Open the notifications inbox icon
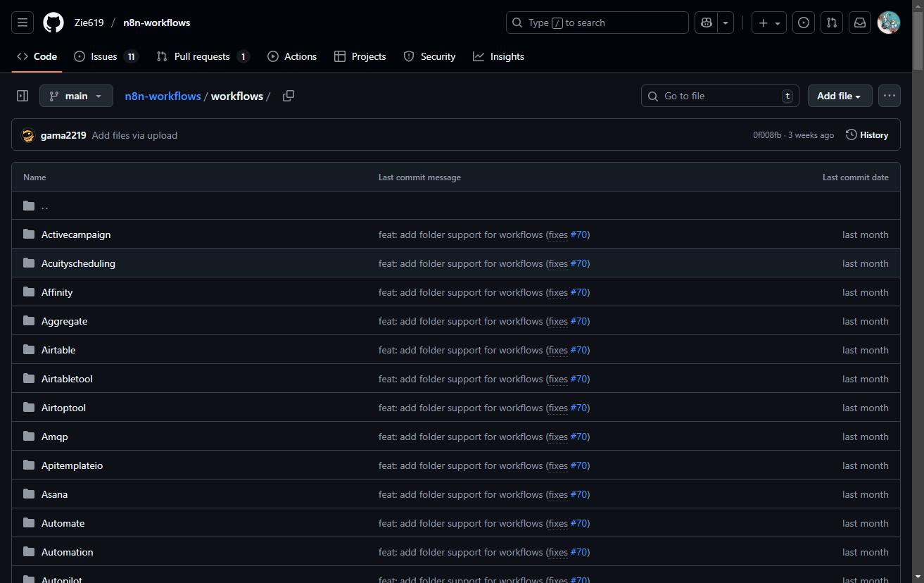Viewport: 924px width, 583px height. [x=860, y=23]
